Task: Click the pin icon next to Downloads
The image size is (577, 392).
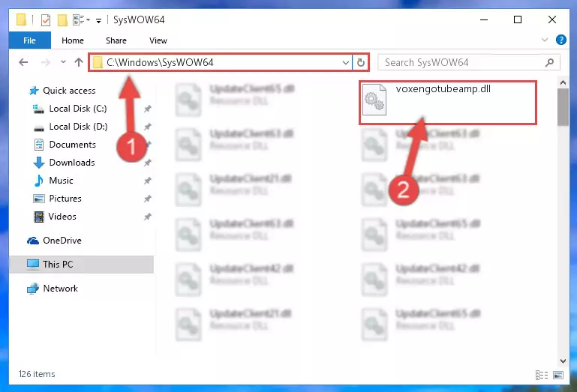Action: 148,163
